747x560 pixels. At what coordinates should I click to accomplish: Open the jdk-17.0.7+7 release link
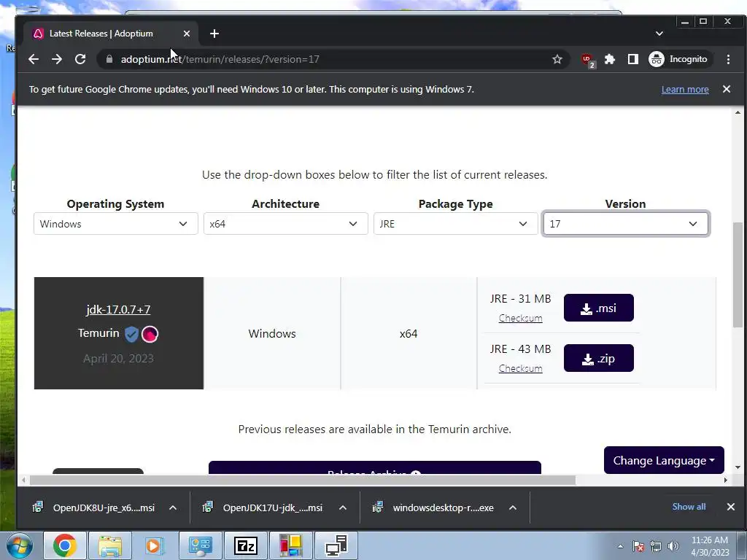118,309
